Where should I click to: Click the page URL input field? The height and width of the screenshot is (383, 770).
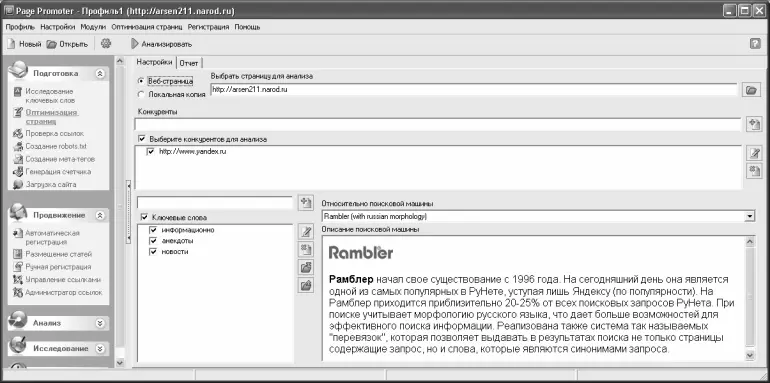473,90
